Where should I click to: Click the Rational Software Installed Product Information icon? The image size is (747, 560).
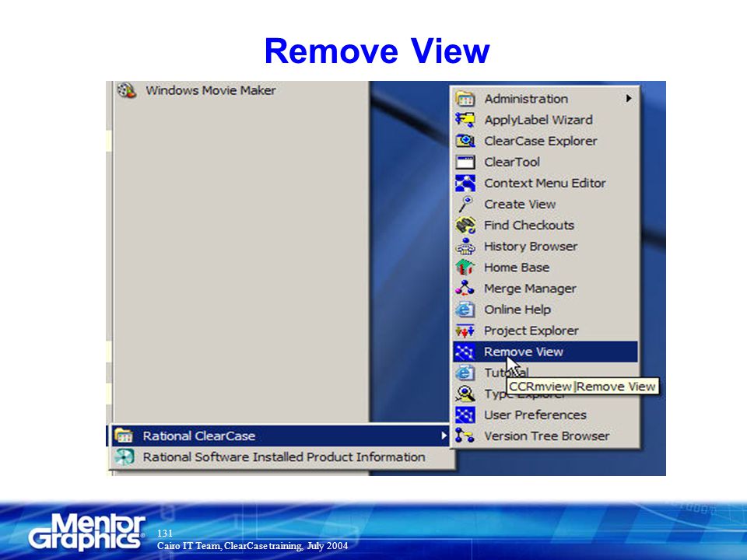(124, 457)
